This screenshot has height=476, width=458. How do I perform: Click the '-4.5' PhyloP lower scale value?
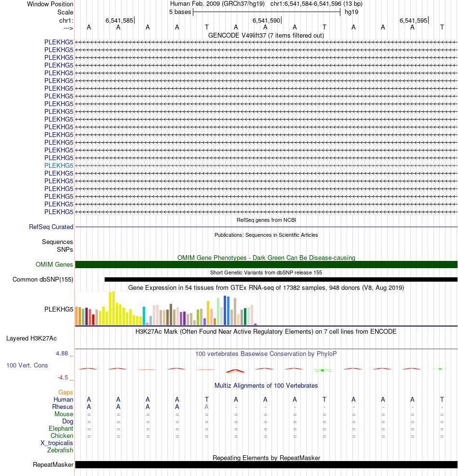pos(63,377)
